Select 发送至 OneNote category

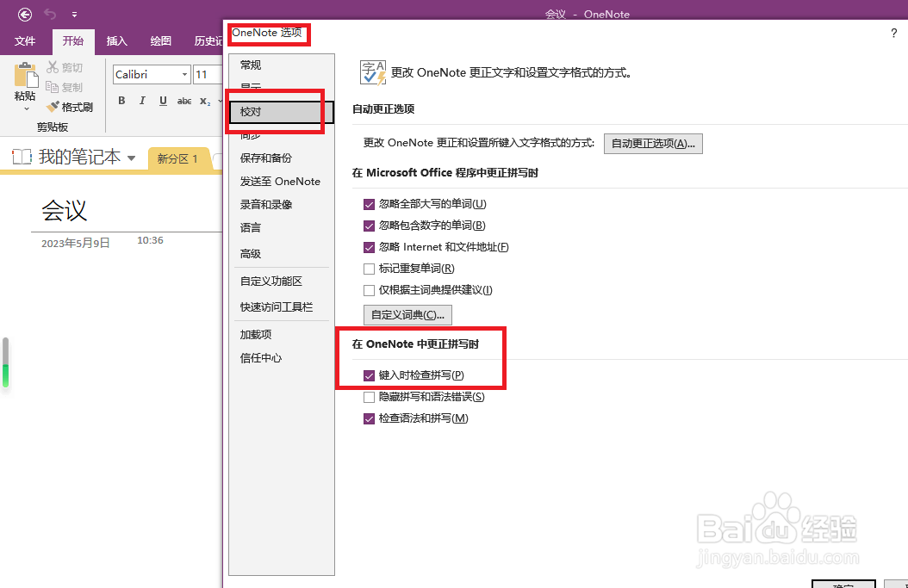[x=282, y=181]
